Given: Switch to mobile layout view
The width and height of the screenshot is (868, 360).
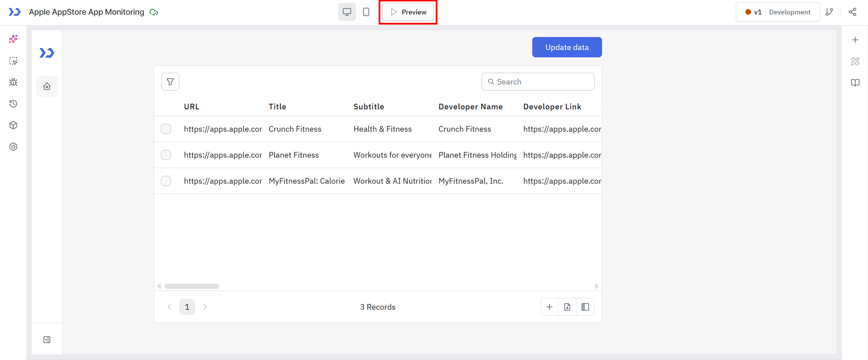Looking at the screenshot, I should click(366, 12).
